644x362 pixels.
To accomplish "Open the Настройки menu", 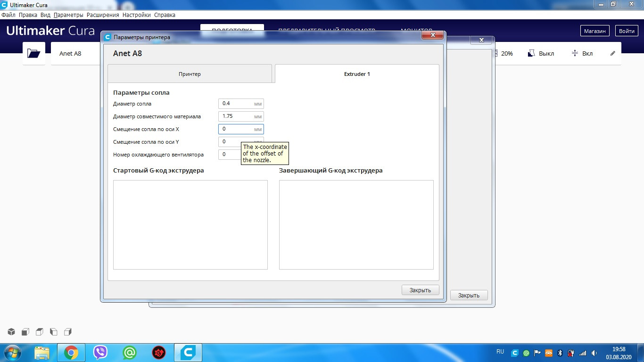I will pyautogui.click(x=137, y=15).
